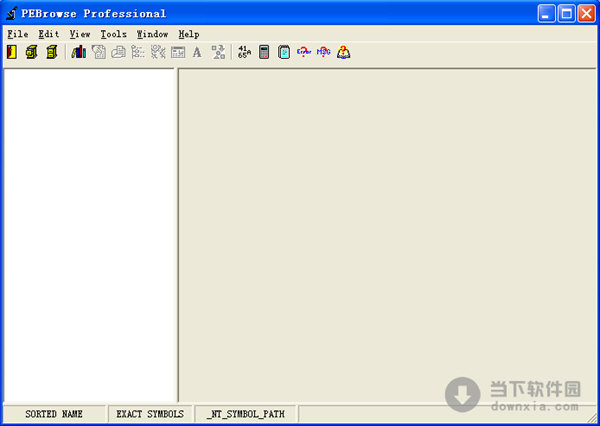Open the Window menu

pos(152,34)
